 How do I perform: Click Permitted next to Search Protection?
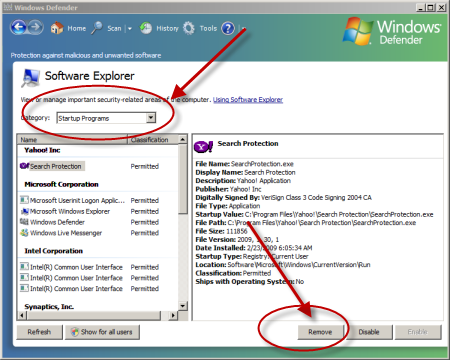[x=145, y=166]
